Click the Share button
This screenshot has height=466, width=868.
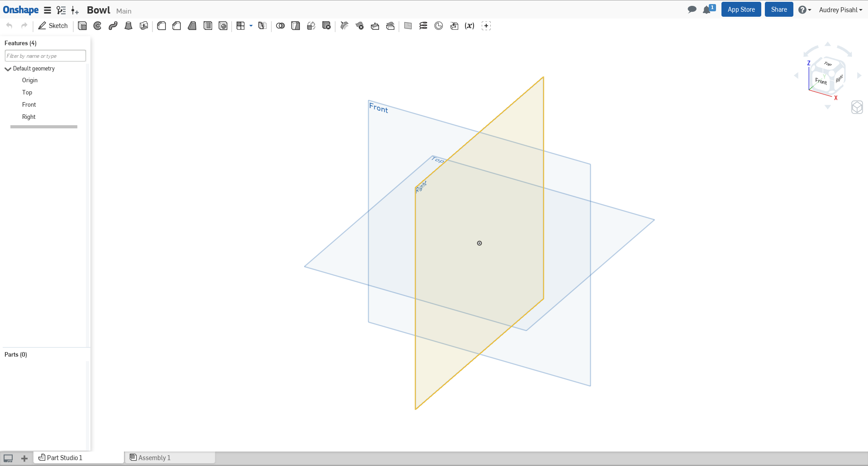(779, 9)
